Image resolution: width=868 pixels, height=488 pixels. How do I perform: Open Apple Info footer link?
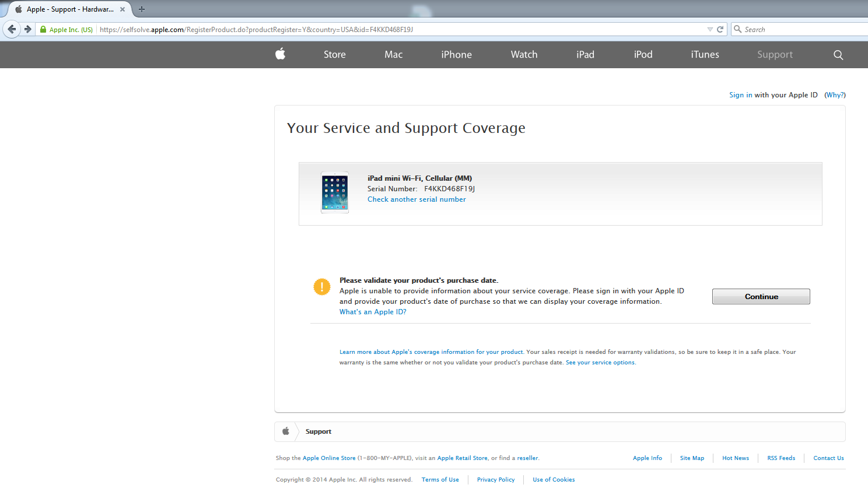647,458
